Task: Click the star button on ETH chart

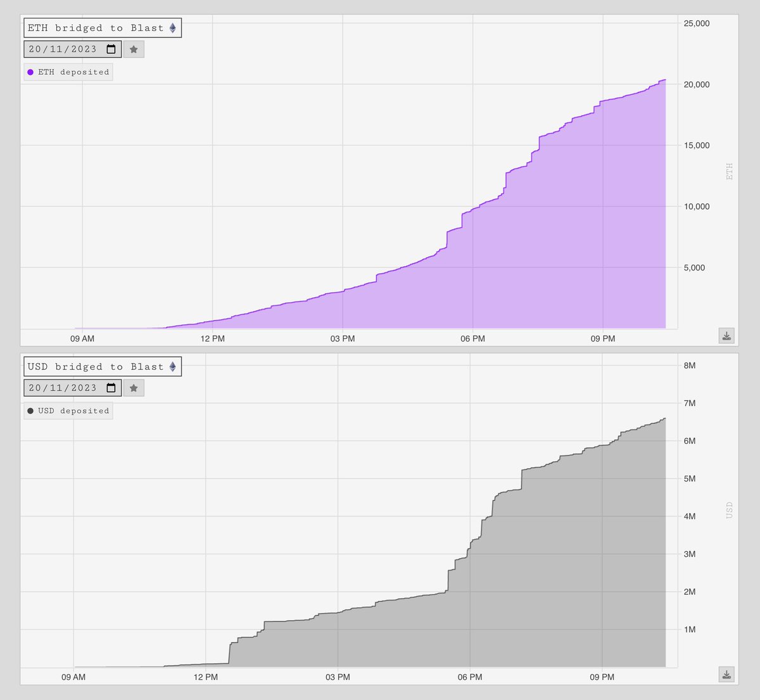Action: 134,49
